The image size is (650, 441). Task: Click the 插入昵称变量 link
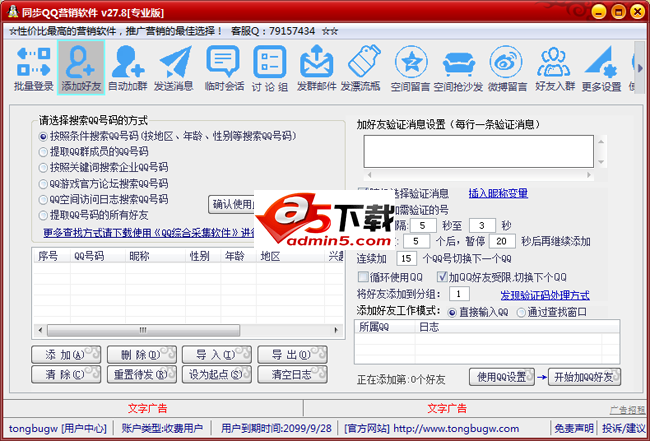point(498,193)
